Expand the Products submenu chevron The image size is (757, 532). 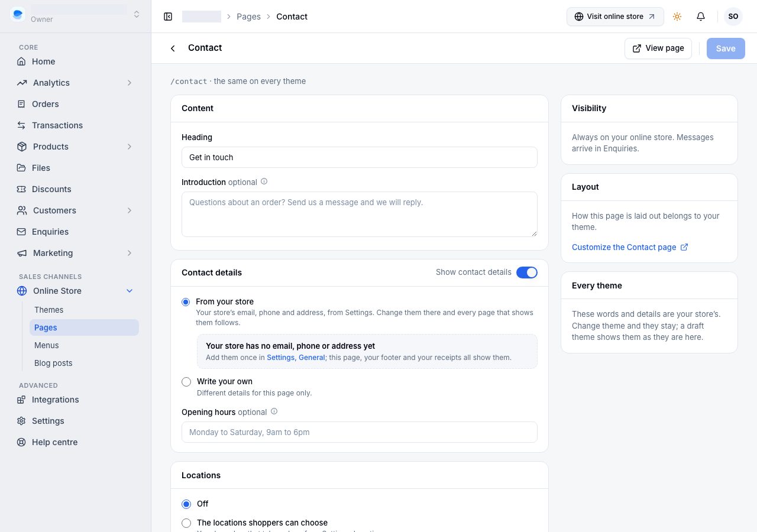(x=130, y=147)
